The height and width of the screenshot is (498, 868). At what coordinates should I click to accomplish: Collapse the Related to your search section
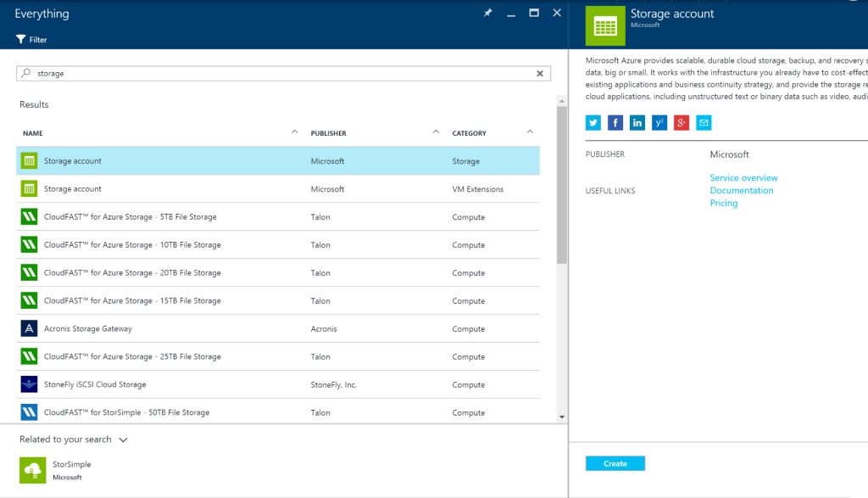123,439
